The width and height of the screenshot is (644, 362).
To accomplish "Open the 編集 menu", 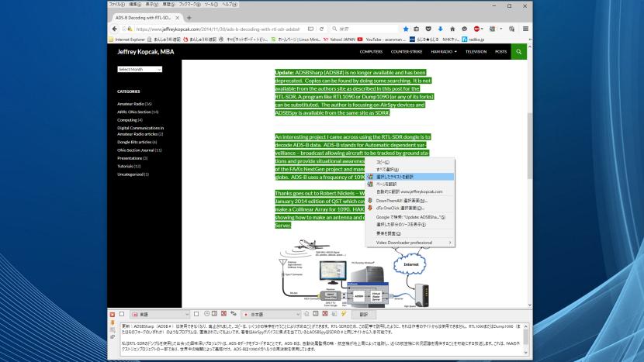I will click(x=135, y=4).
